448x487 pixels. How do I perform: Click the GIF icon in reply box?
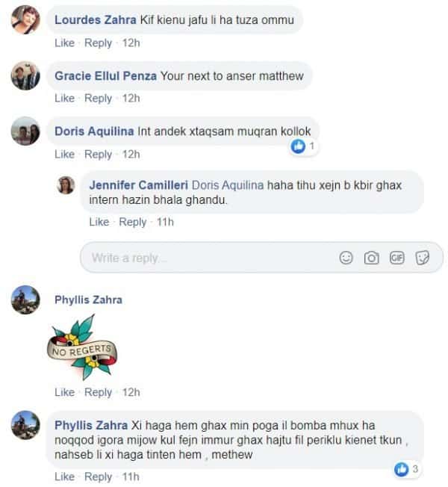coord(396,258)
